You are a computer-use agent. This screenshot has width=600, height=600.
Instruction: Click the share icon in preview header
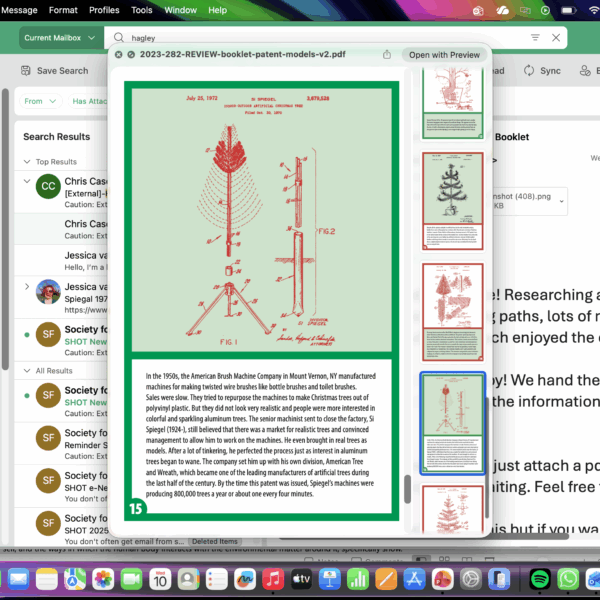pos(386,54)
